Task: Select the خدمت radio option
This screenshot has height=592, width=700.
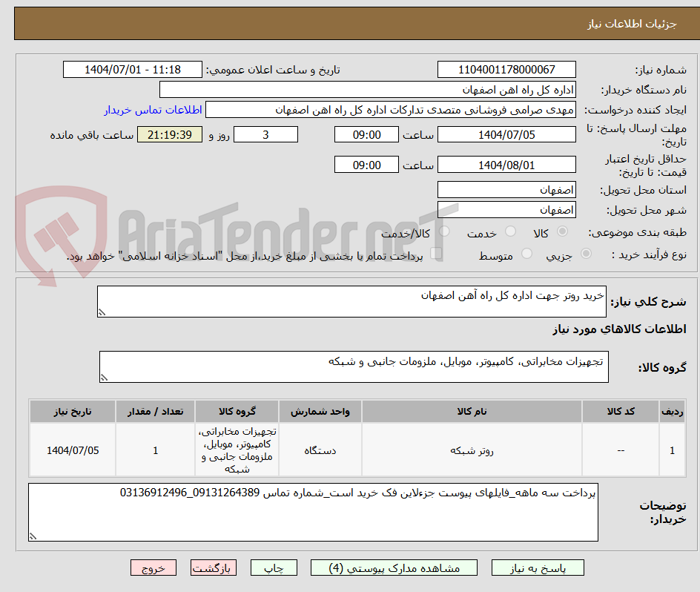Action: tap(510, 231)
